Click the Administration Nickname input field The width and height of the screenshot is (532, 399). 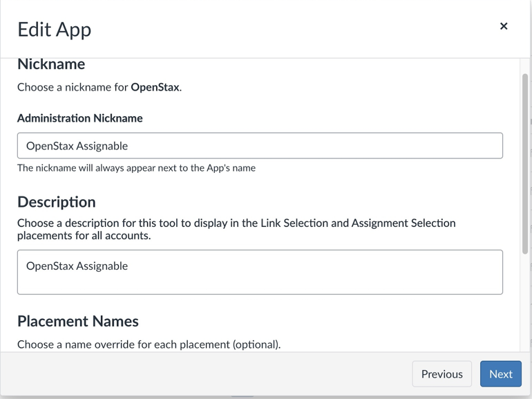(x=260, y=146)
